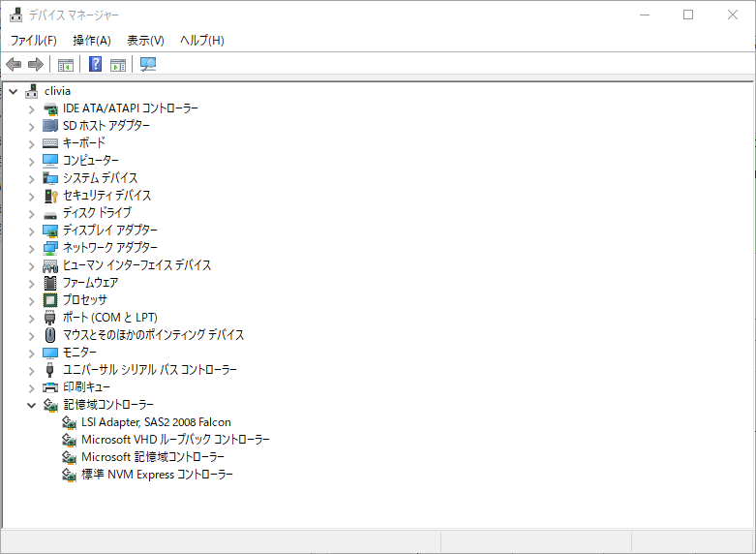Select ヒューマン インターフェイス デバイス label
Image resolution: width=756 pixels, height=554 pixels.
pos(136,265)
